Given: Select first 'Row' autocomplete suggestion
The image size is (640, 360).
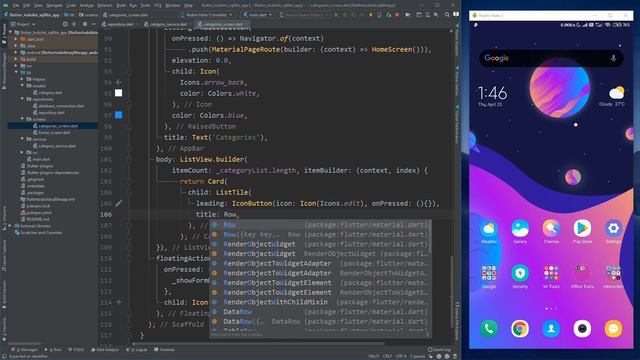Looking at the screenshot, I should [x=320, y=225].
